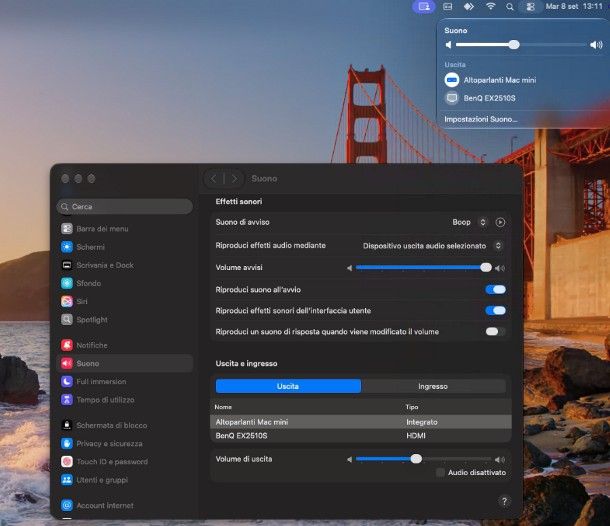Open Spotlight search in menu bar

pyautogui.click(x=510, y=7)
